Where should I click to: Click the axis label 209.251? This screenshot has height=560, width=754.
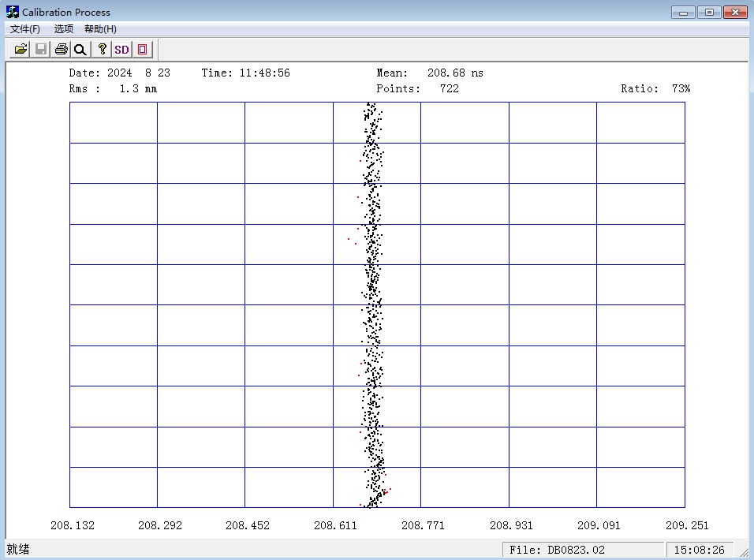(x=687, y=526)
